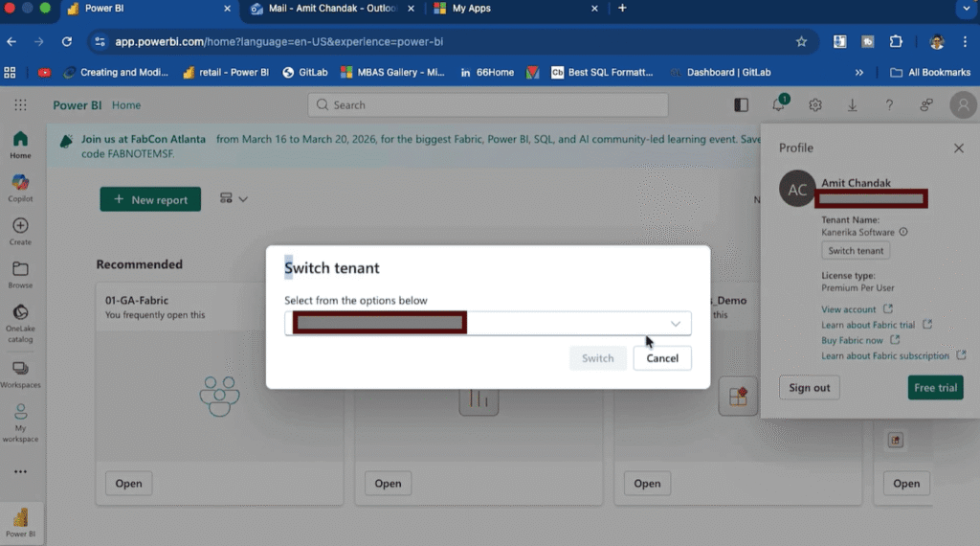Viewport: 980px width, 546px height.
Task: Open the YouTube bookmark icon
Action: click(44, 73)
